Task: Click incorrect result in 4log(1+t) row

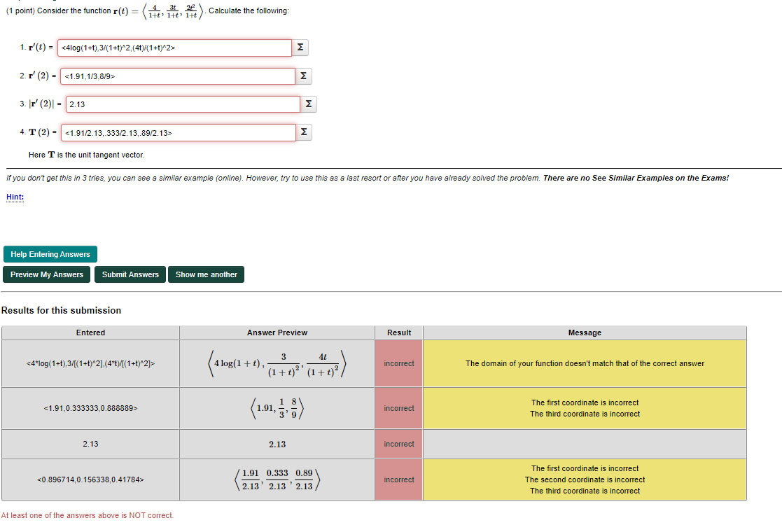Action: pos(399,363)
